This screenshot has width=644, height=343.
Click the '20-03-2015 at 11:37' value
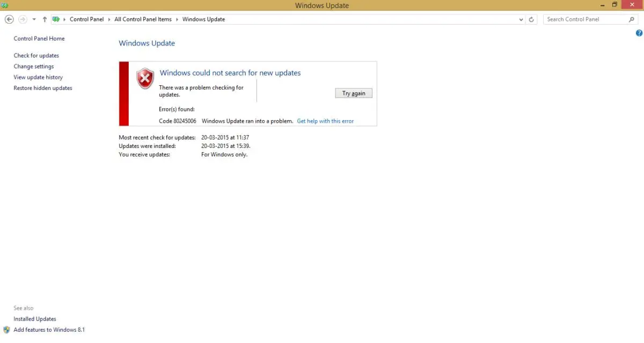pos(225,138)
